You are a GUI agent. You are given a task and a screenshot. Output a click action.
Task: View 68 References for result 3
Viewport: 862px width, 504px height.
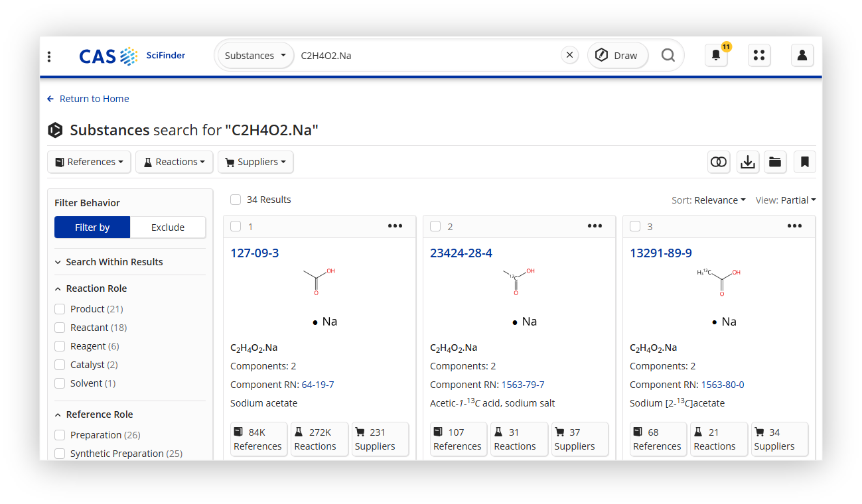[658, 439]
